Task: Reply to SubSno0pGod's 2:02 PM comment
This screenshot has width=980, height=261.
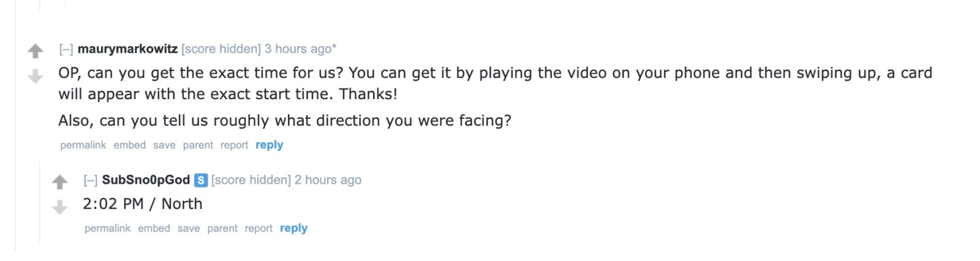Action: [x=294, y=229]
